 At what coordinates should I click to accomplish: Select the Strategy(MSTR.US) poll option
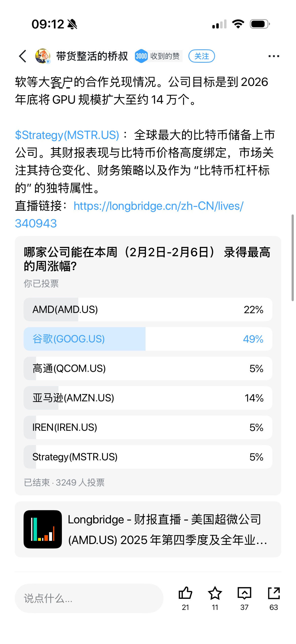[x=148, y=457]
